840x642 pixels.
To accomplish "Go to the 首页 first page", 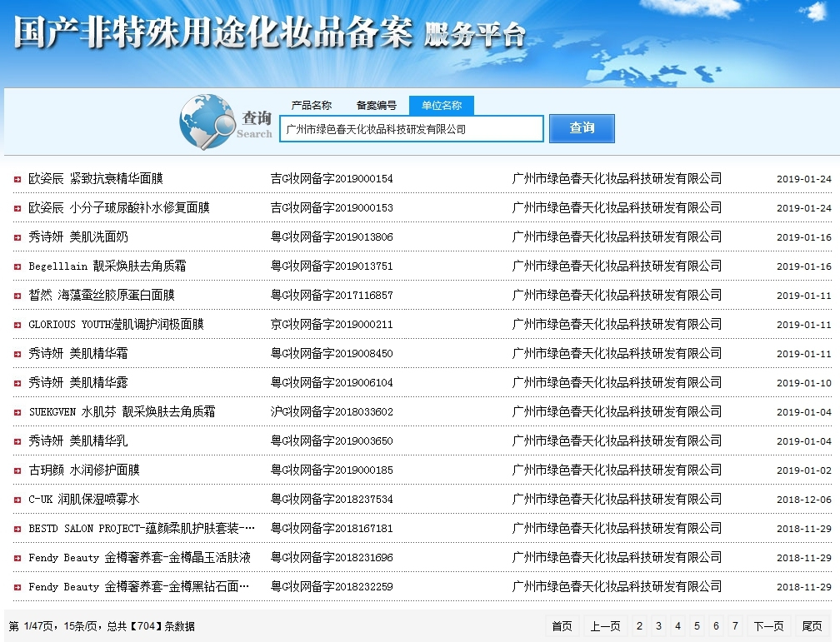I will 562,625.
